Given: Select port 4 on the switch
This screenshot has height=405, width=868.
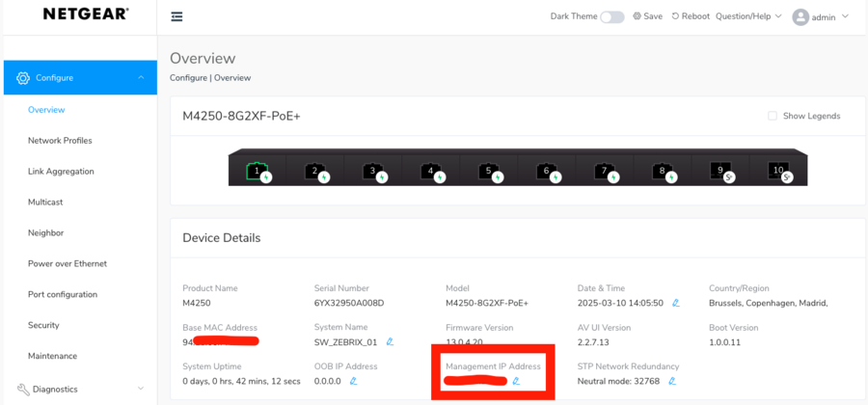Looking at the screenshot, I should [x=431, y=172].
